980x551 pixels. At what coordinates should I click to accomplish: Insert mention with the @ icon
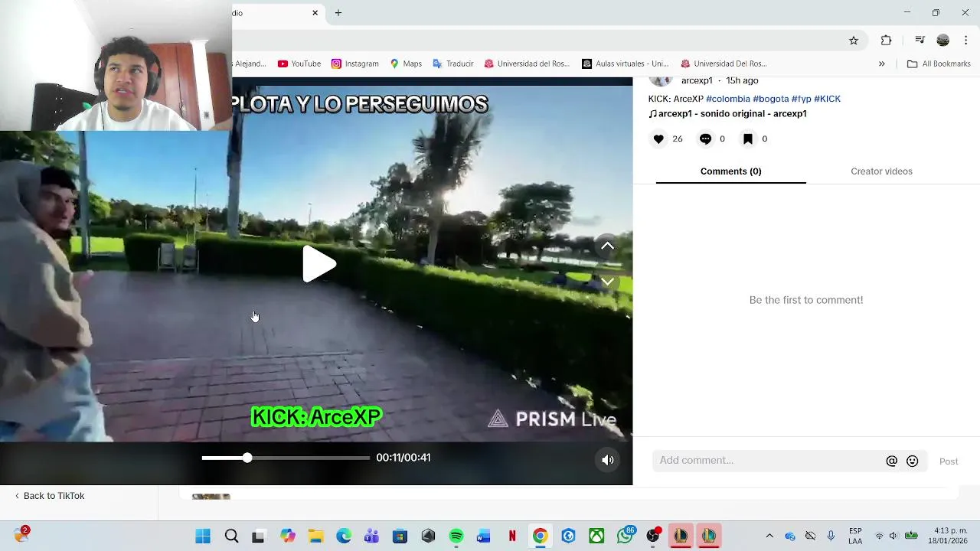click(891, 461)
